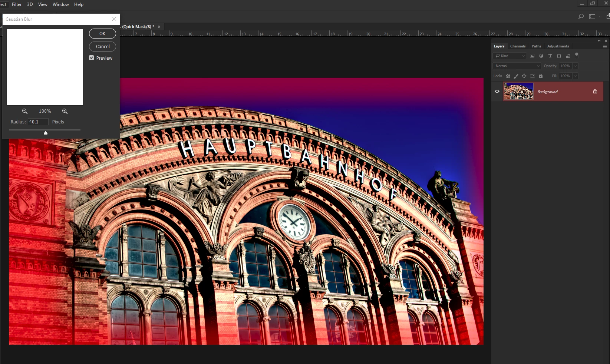Filter for shape layers
This screenshot has height=364, width=610.
(559, 56)
